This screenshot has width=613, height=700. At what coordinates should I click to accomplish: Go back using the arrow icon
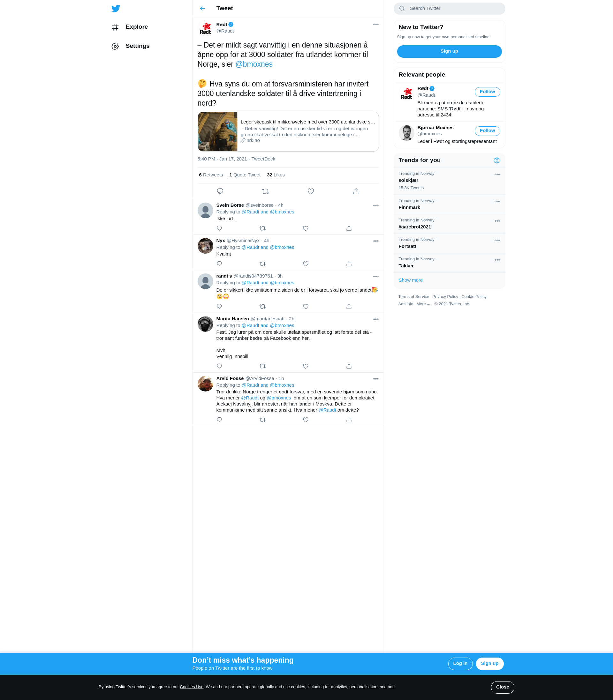[202, 9]
